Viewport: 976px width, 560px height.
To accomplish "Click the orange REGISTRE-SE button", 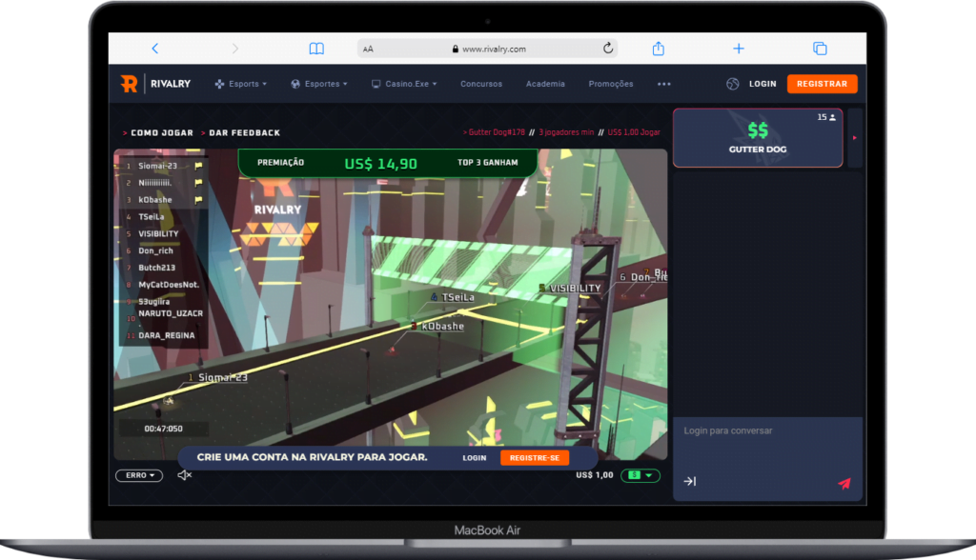I will point(535,458).
